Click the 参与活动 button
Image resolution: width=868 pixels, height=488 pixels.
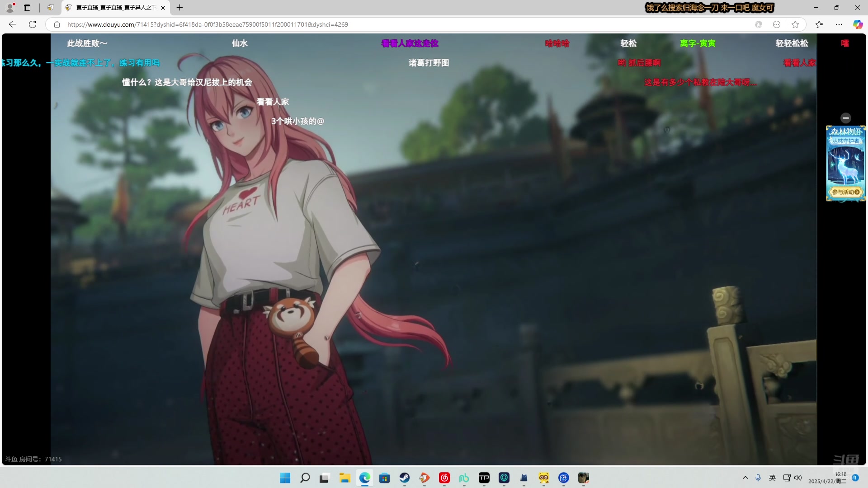click(x=846, y=192)
